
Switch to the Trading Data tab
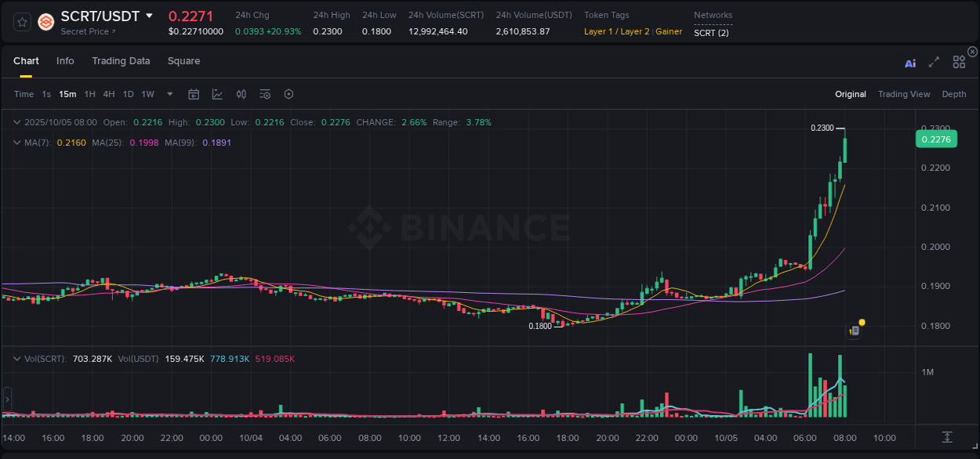121,60
